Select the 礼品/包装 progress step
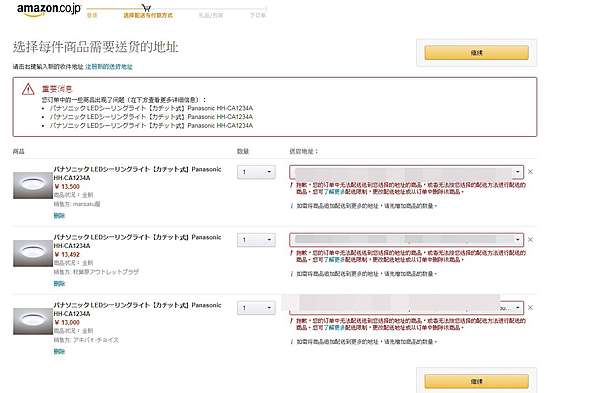 pos(211,15)
